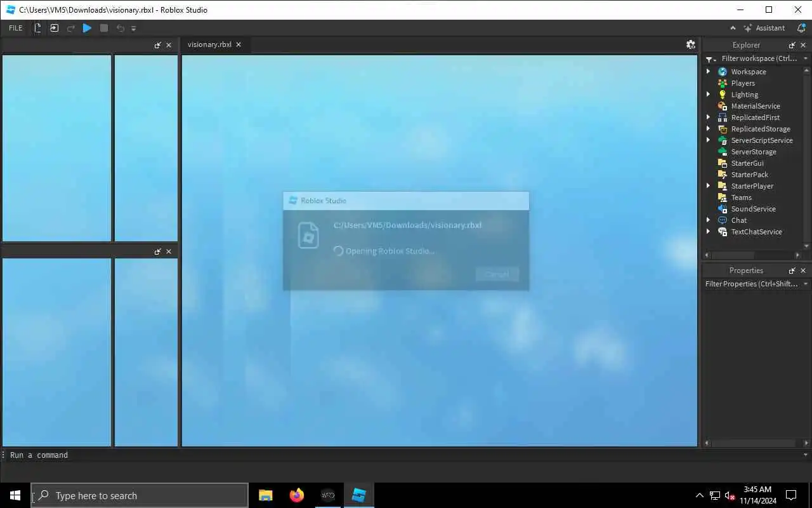Image resolution: width=812 pixels, height=508 pixels.
Task: Click the StarterPack icon
Action: pyautogui.click(x=723, y=175)
